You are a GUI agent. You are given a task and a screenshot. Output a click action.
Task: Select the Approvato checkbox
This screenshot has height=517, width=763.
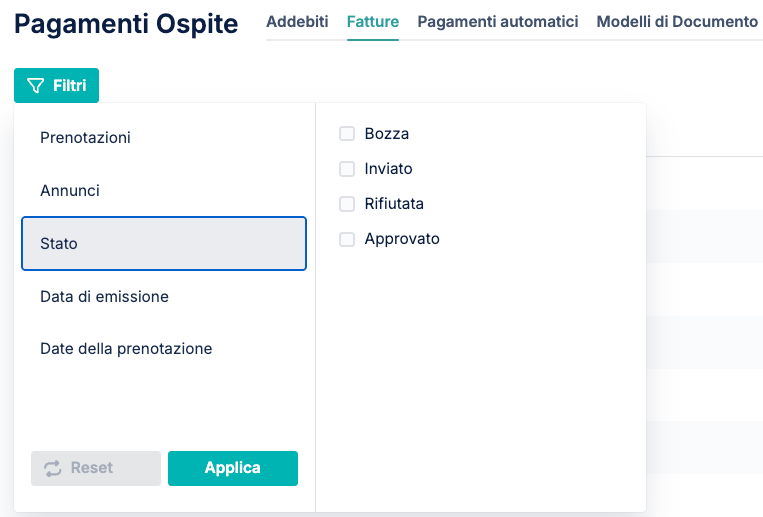tap(347, 239)
